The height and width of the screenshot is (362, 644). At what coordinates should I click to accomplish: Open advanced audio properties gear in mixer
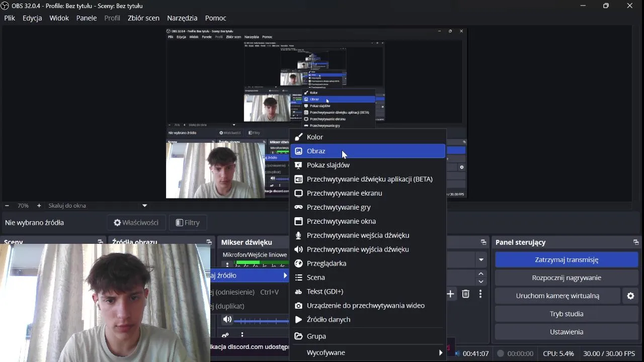(x=225, y=335)
